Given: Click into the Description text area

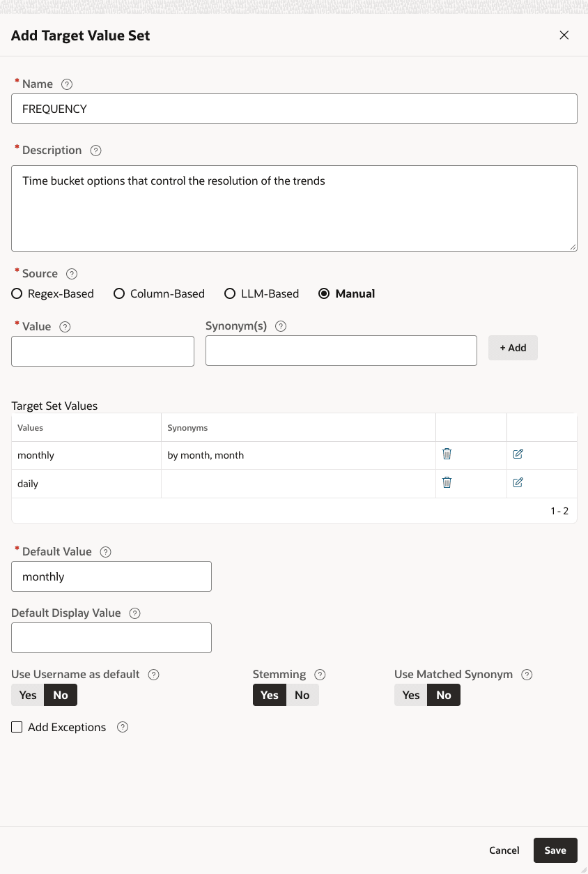Looking at the screenshot, I should (x=294, y=208).
